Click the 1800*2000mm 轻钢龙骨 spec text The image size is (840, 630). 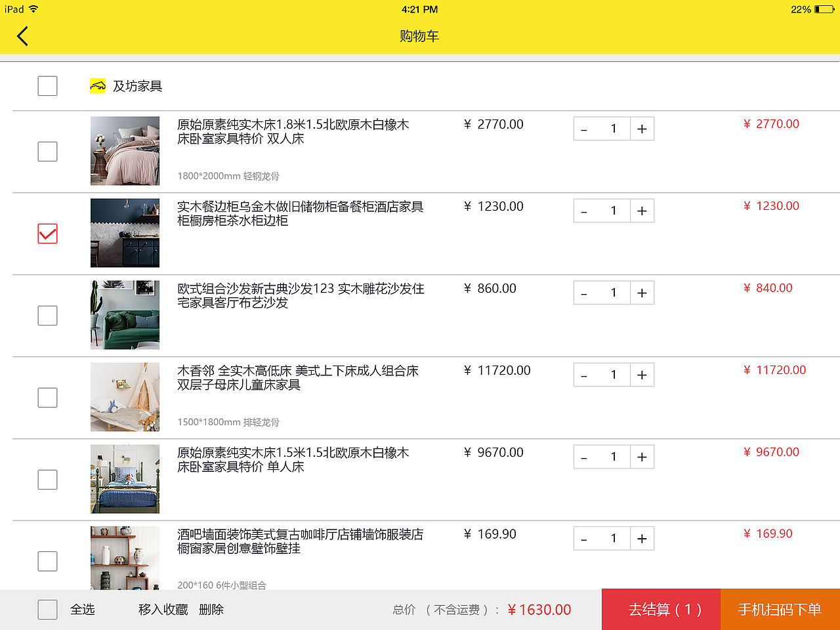pyautogui.click(x=228, y=176)
